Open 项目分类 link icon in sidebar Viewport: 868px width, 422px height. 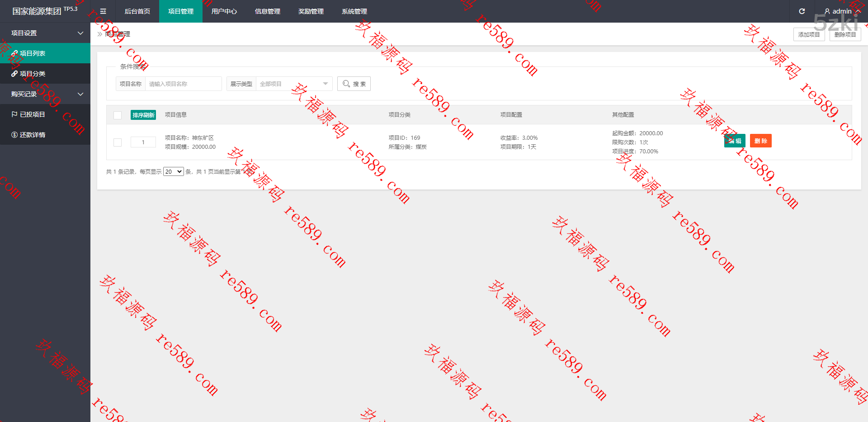(x=14, y=74)
